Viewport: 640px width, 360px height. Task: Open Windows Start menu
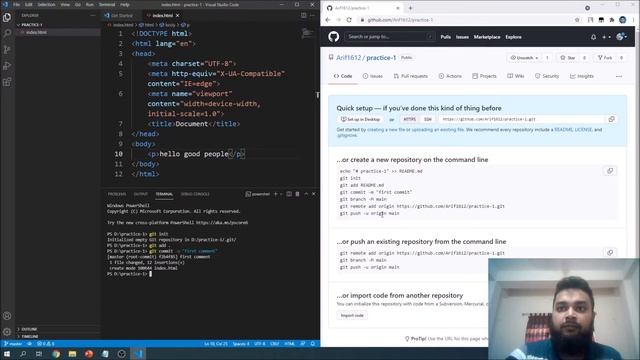pos(7,354)
